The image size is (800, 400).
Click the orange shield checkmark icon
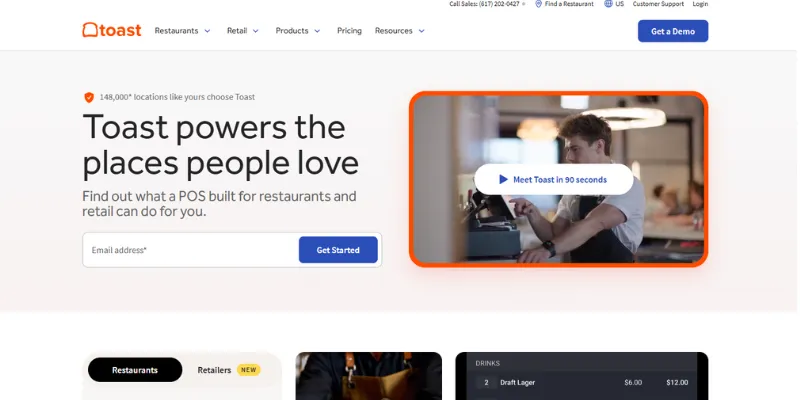click(89, 97)
